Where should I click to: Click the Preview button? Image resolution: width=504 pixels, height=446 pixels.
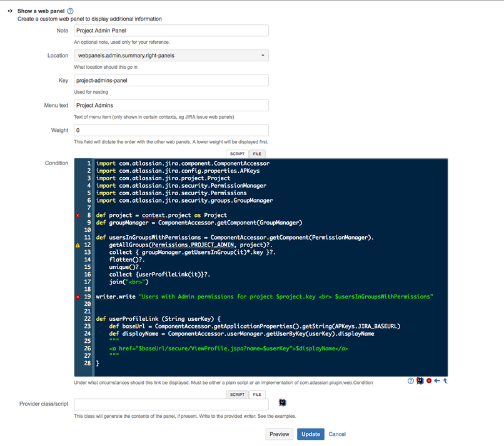[280, 434]
